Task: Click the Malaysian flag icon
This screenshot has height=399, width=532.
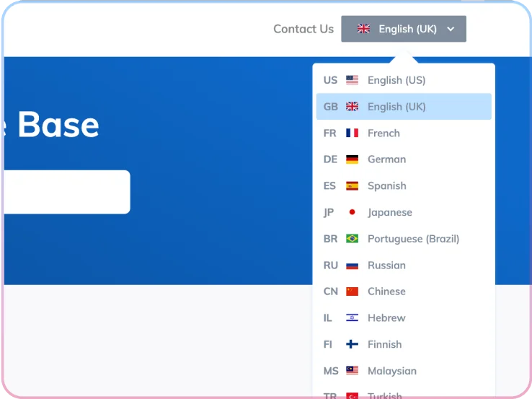Action: [x=352, y=370]
